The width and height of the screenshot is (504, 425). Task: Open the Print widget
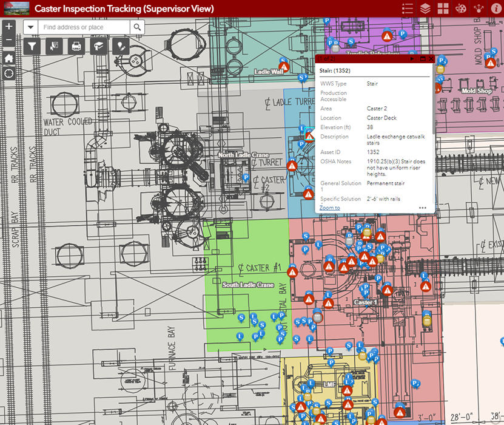coord(76,46)
